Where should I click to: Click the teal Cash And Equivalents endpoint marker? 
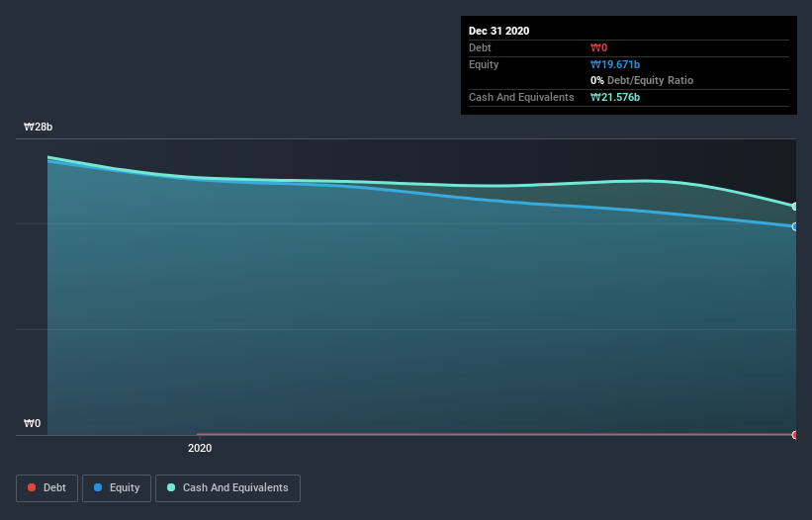[795, 207]
